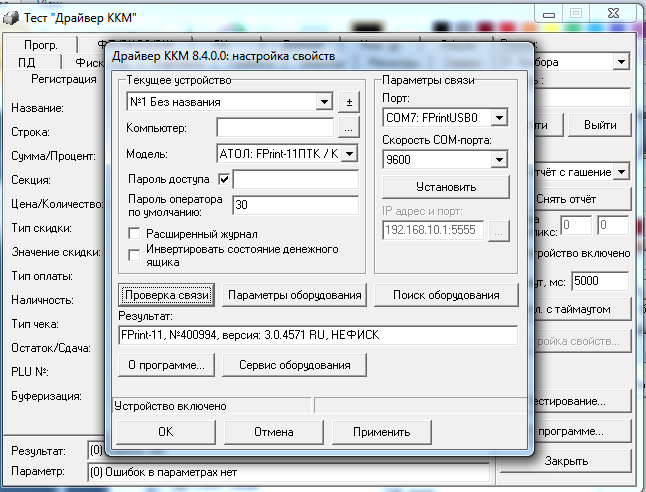Viewport: 646px width, 492px height.
Task: Click the Тип оплаты: label in the Тест window
Action: tap(42, 276)
